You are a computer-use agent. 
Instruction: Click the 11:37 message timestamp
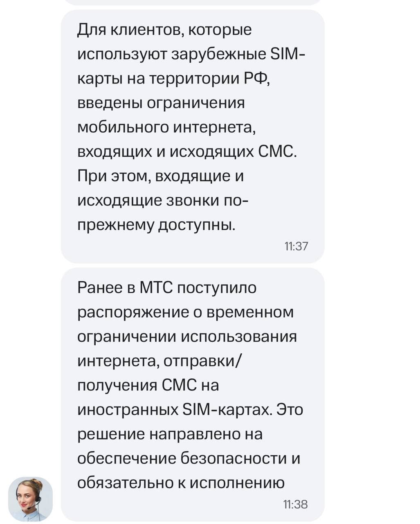(296, 246)
